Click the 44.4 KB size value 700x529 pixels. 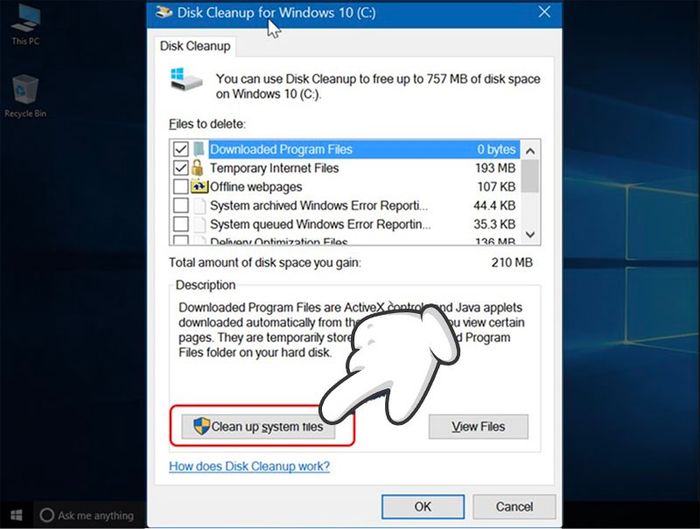[x=494, y=205]
